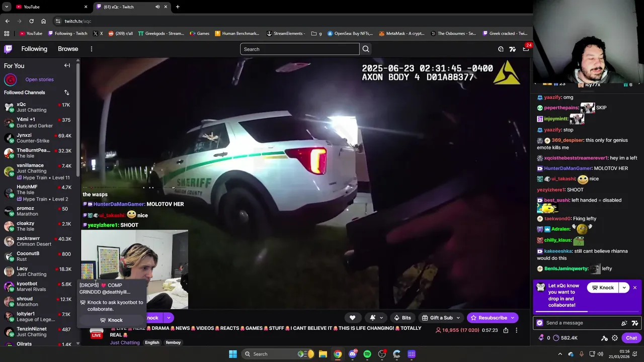Open the Whispers icon in the top bar
644x362 pixels.
(501, 49)
